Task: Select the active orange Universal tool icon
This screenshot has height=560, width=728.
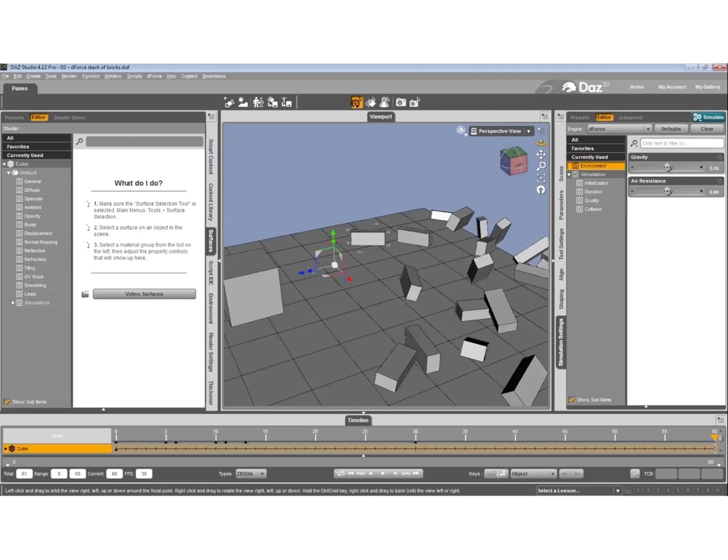Action: coord(357,102)
